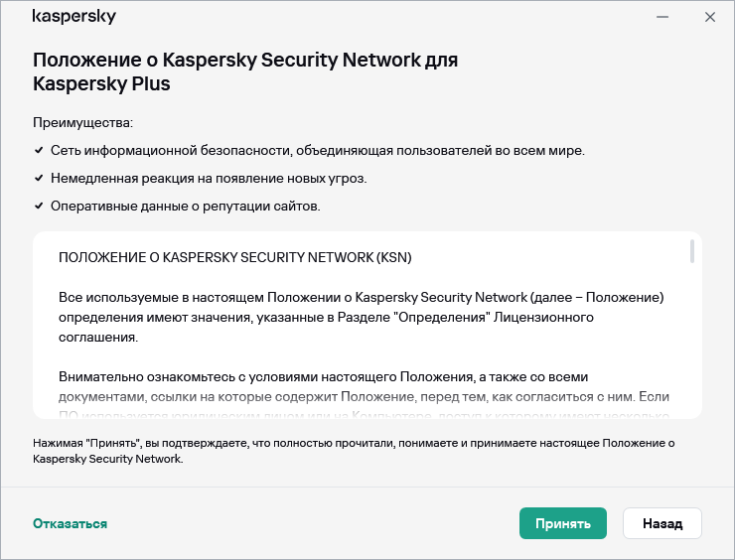Image resolution: width=735 pixels, height=560 pixels.
Task: Click the agreement text scrollbar thumb
Action: pyautogui.click(x=691, y=251)
